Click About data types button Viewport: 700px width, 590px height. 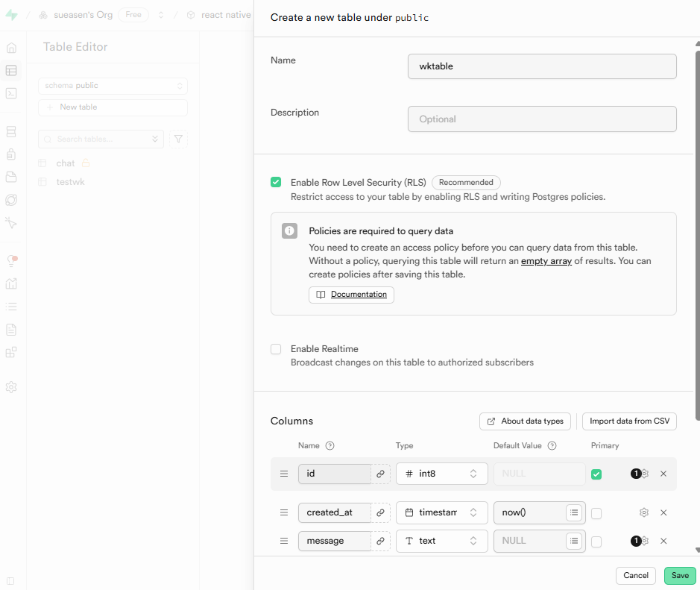coord(525,421)
